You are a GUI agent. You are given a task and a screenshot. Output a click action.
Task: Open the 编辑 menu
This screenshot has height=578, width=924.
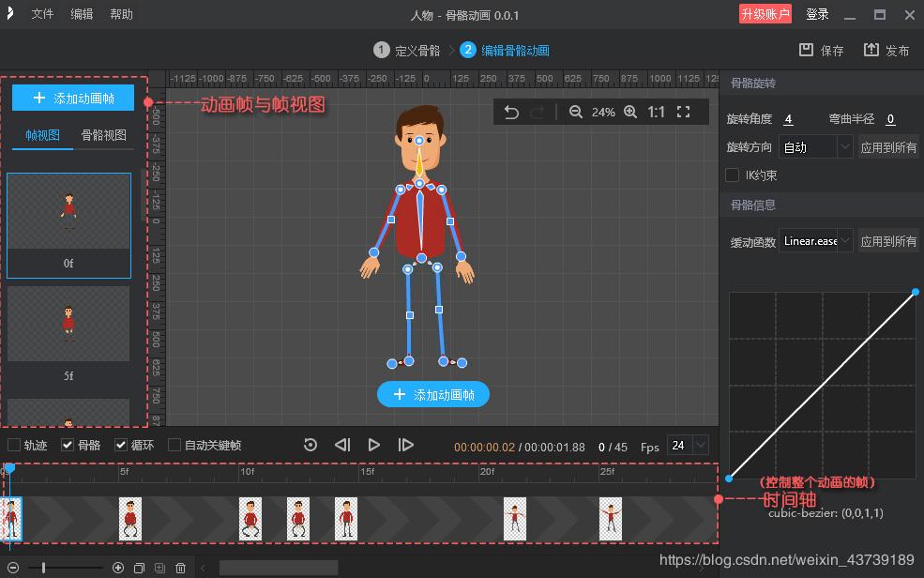[x=83, y=14]
